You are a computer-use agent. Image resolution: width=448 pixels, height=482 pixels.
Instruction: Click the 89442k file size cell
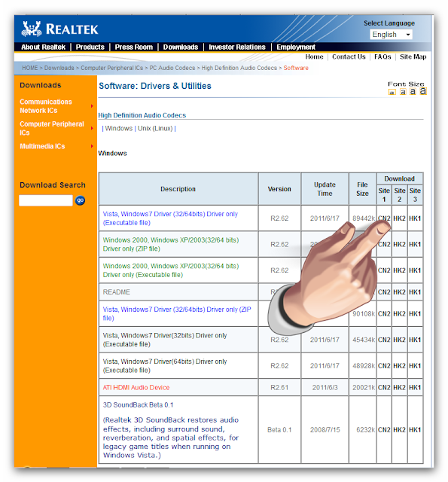point(363,218)
